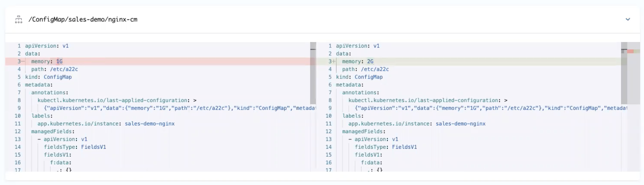Click 'kind: ConfigMap' in the left pane
The height and width of the screenshot is (185, 644).
[48, 77]
